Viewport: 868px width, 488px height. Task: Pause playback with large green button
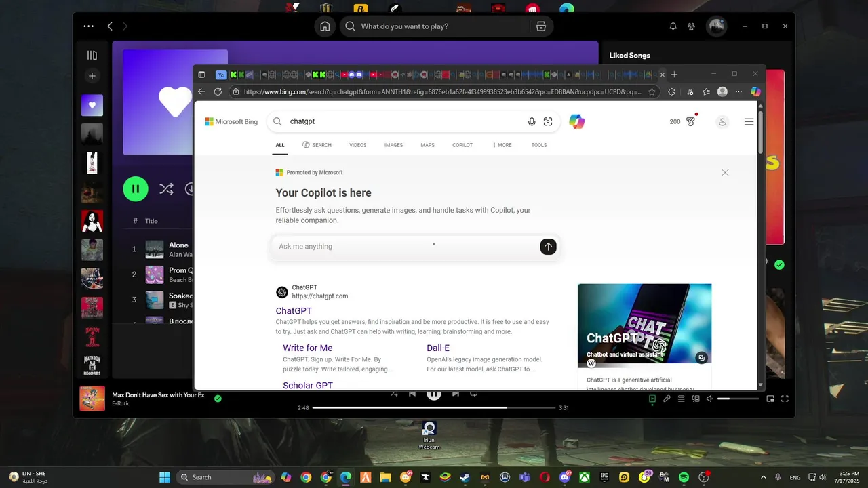click(136, 189)
